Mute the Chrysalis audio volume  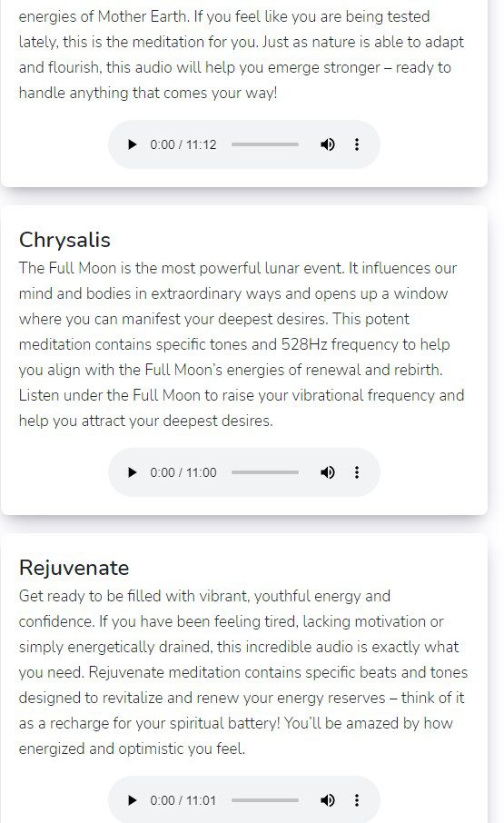(328, 472)
